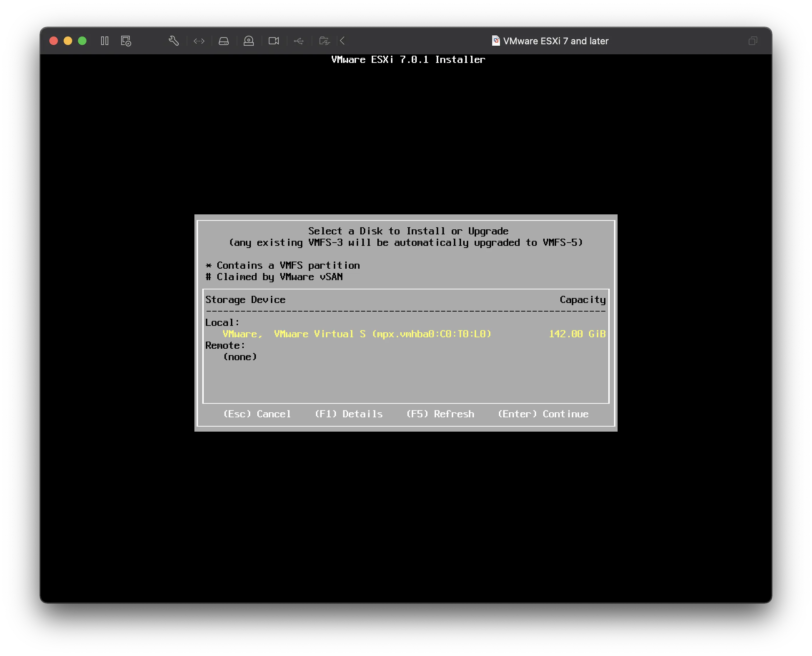Screen dimensions: 812x656
Task: Click the (Esc) Cancel option
Action: tap(257, 414)
